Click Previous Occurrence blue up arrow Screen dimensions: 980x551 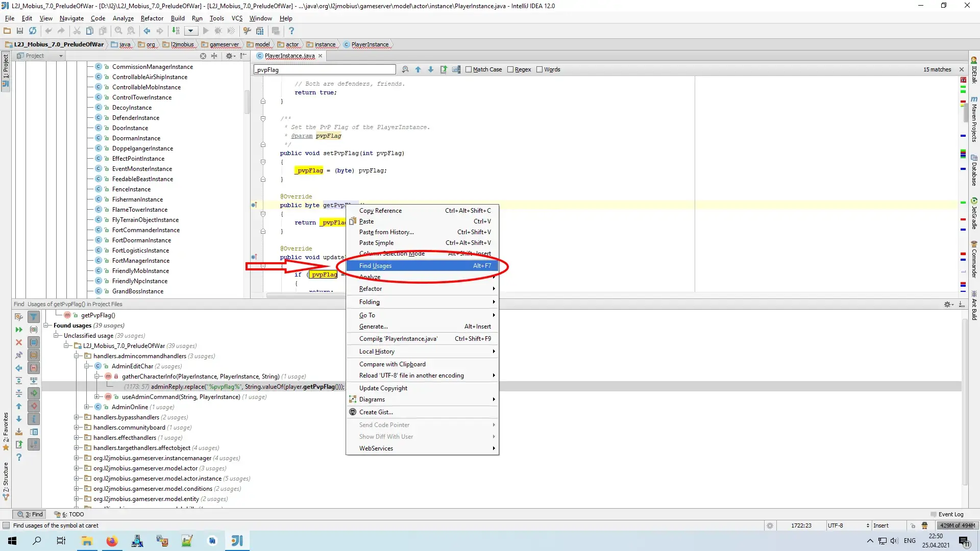pyautogui.click(x=19, y=406)
